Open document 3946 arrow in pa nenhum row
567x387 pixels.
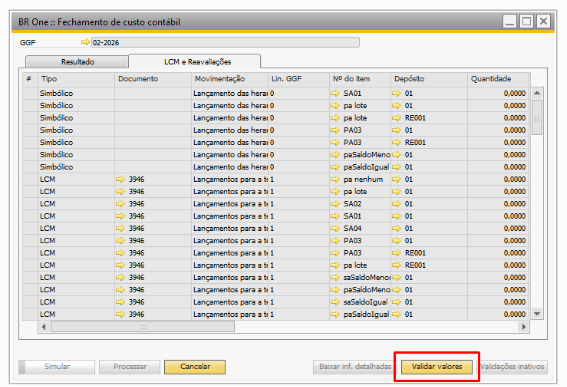(120, 179)
